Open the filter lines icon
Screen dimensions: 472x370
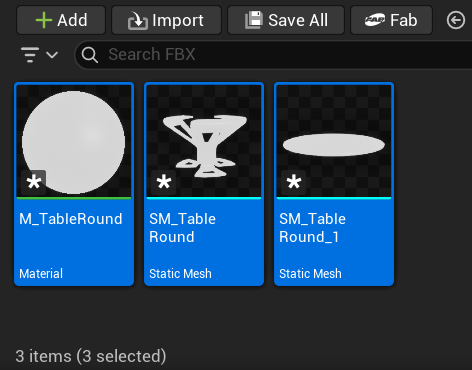point(30,54)
